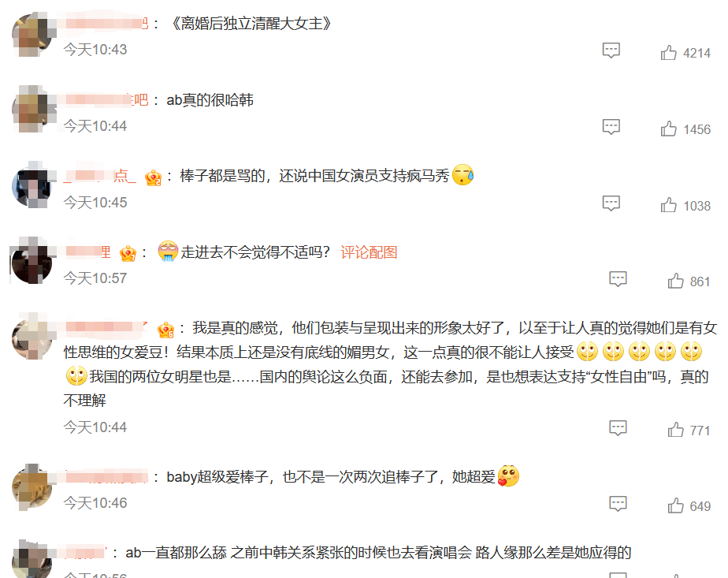Viewport: 728px width, 578px height.
Task: Open the 评论配图 image link
Action: click(369, 252)
